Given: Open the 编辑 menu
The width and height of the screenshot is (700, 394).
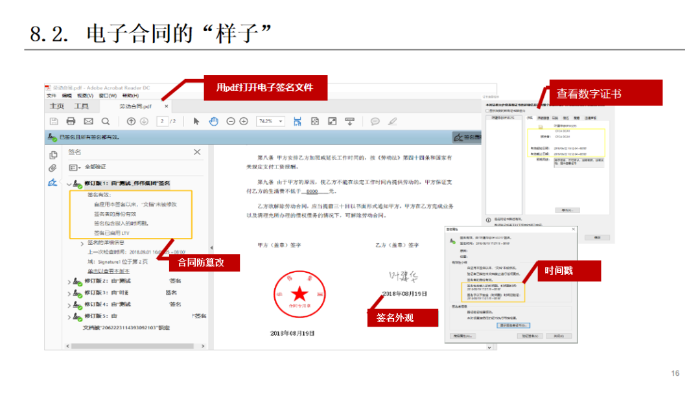Looking at the screenshot, I should point(67,95).
